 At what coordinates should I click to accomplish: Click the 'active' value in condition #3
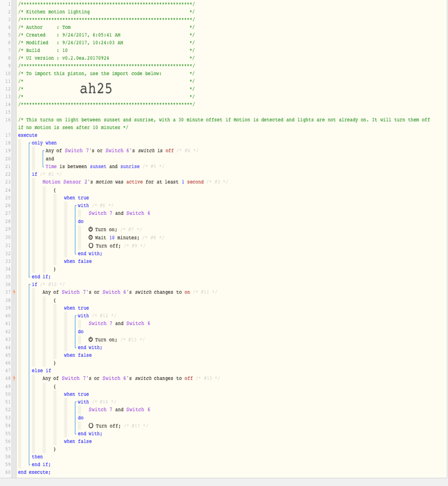[134, 182]
